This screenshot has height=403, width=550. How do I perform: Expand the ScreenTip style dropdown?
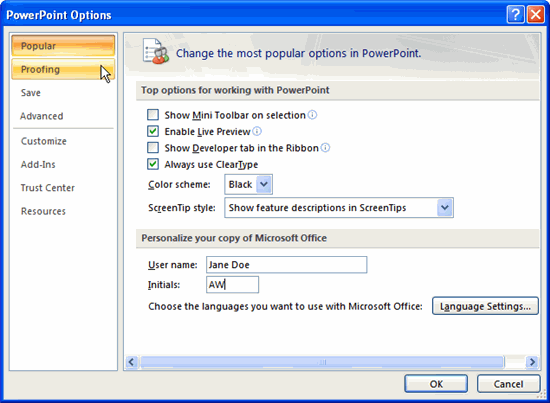[445, 207]
